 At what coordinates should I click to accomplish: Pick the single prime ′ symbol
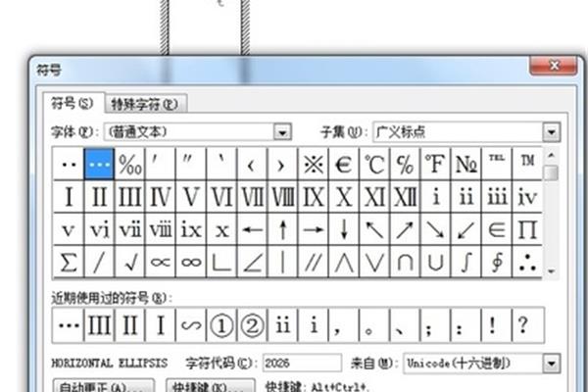[x=160, y=164]
